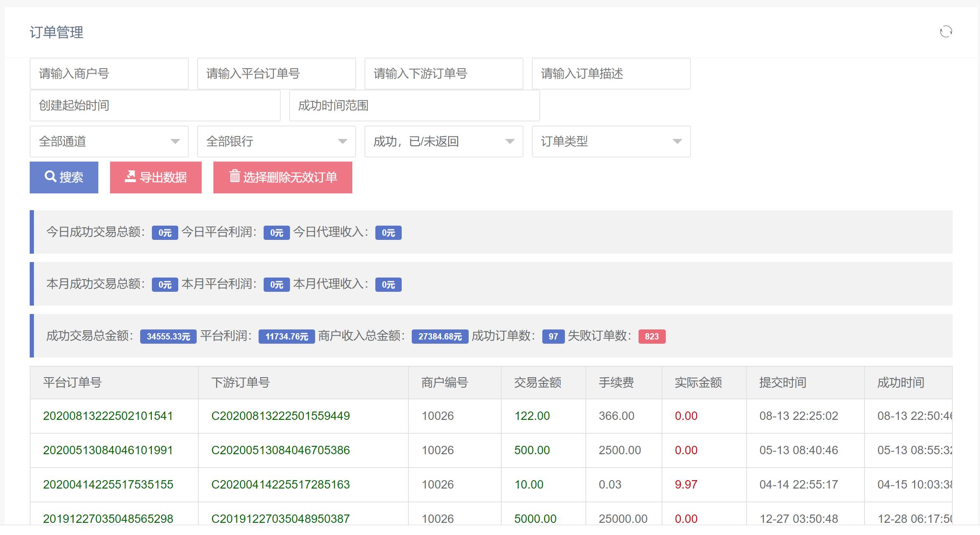Click the refresh icon at top right
This screenshot has height=535, width=980.
pos(946,32)
